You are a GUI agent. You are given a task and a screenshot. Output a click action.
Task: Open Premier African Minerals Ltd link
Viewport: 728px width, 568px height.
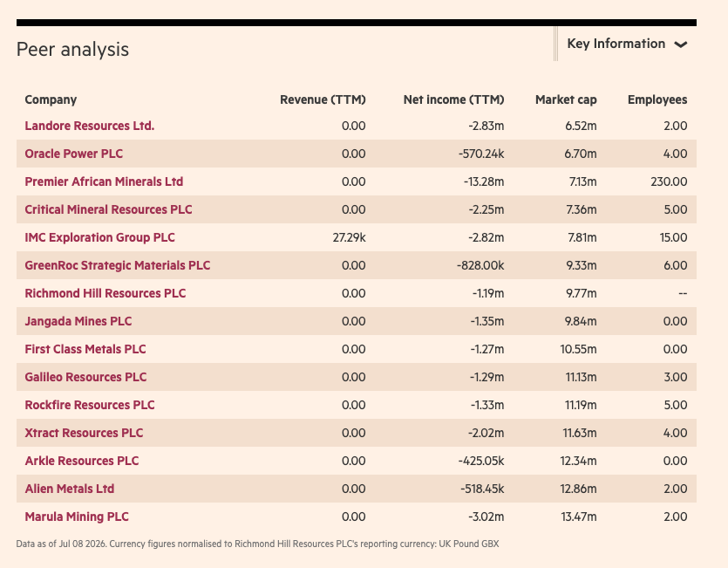point(104,181)
